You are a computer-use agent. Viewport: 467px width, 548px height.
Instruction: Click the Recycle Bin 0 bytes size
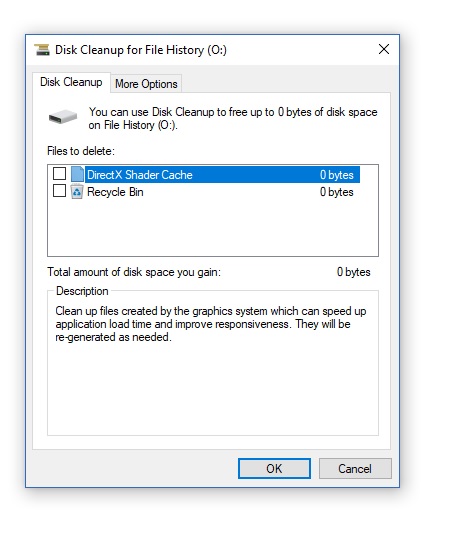point(337,192)
